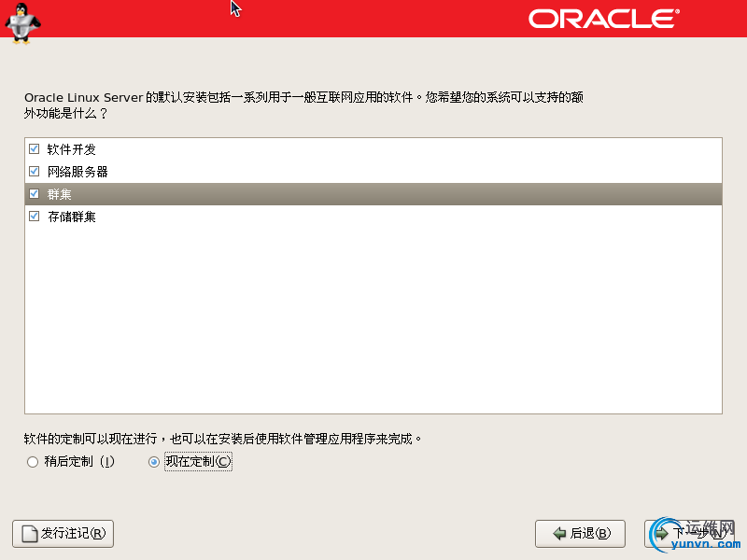Click the 软件开发 list label
Screen dimensions: 747x560
click(x=72, y=149)
